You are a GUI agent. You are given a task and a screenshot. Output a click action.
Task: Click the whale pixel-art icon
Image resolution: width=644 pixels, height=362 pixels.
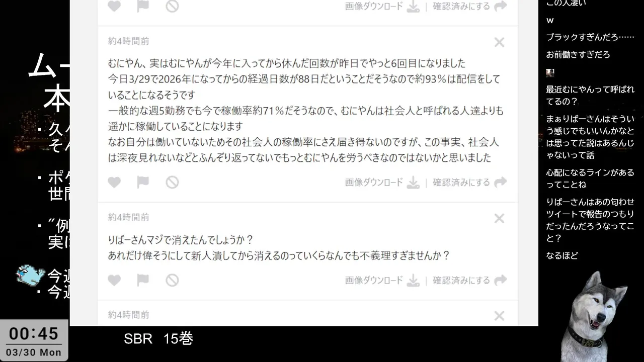(30, 275)
